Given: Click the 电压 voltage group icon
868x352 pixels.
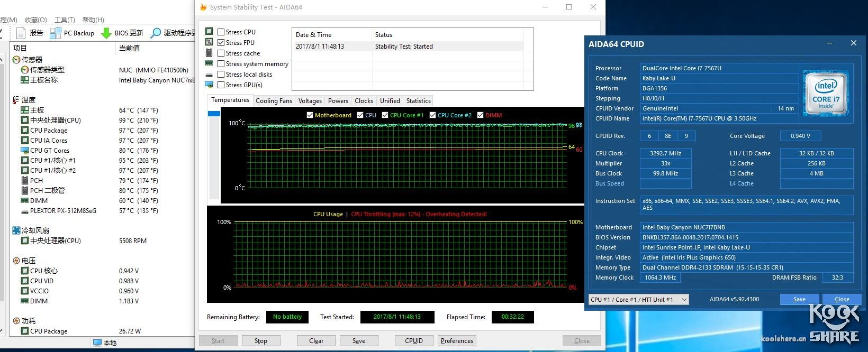Looking at the screenshot, I should point(16,261).
